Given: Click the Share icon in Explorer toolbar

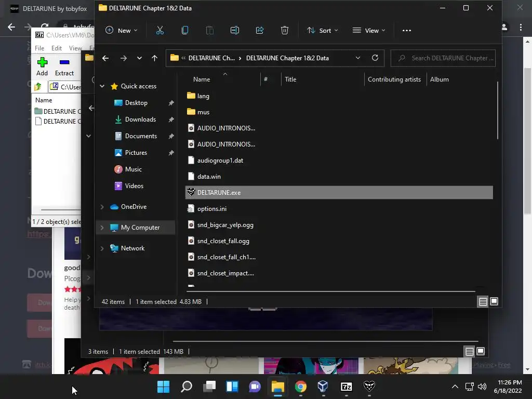Looking at the screenshot, I should tap(260, 31).
